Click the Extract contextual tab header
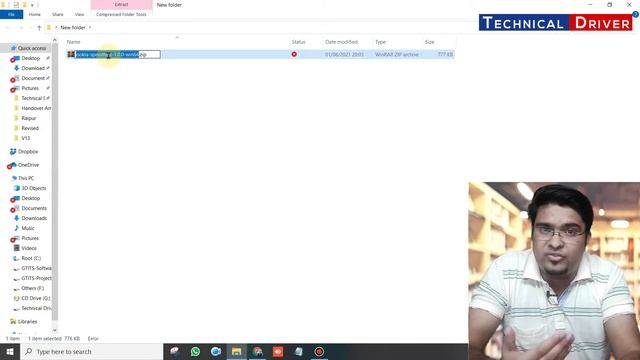This screenshot has height=360, width=640. (121, 4)
